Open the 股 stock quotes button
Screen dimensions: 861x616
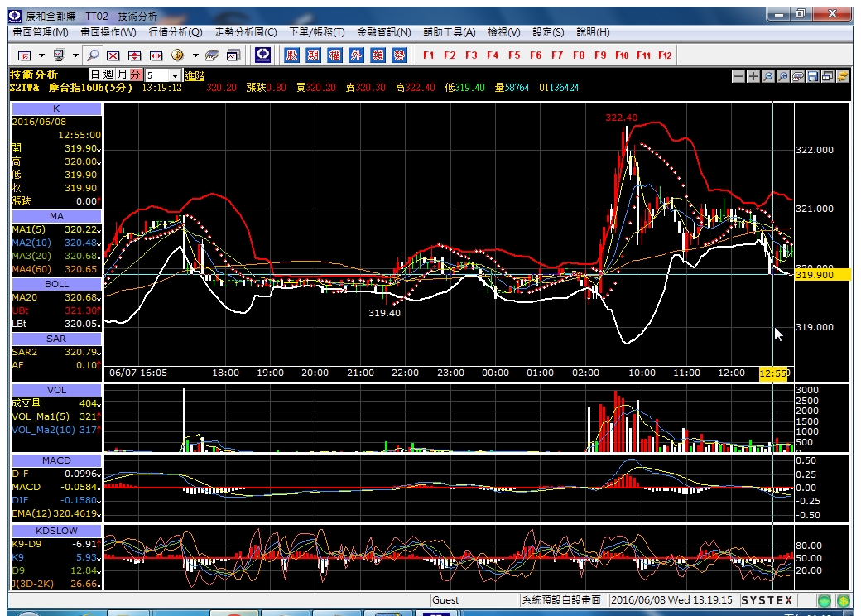click(292, 55)
